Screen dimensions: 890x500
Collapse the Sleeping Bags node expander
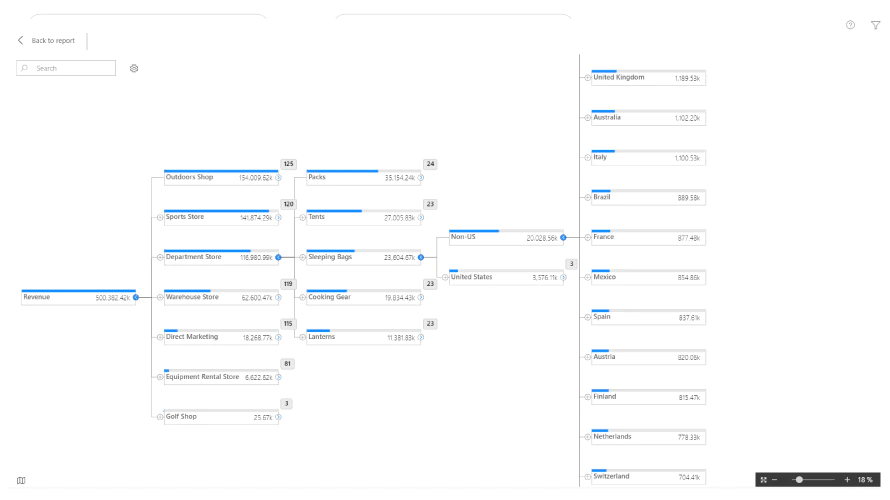421,258
